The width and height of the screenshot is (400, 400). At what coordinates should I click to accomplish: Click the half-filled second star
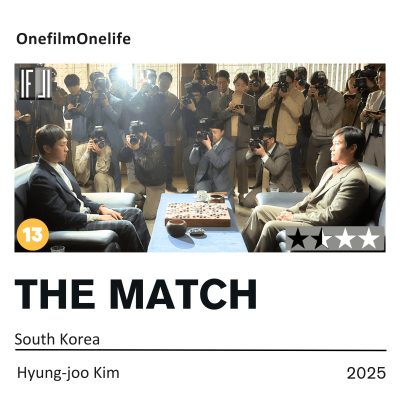click(321, 239)
